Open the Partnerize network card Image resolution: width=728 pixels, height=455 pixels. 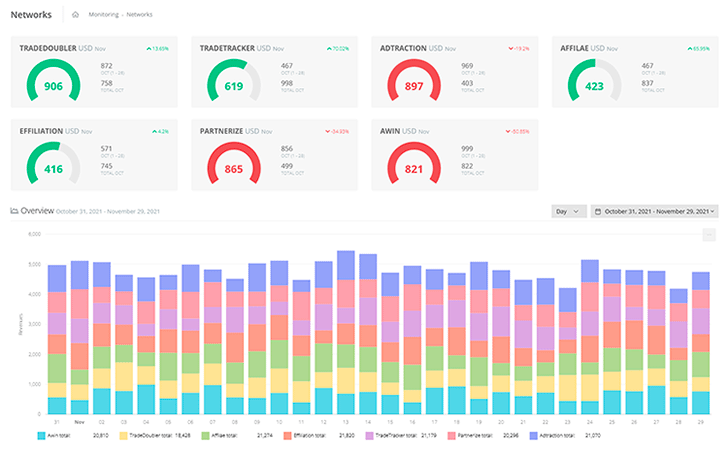(x=274, y=155)
